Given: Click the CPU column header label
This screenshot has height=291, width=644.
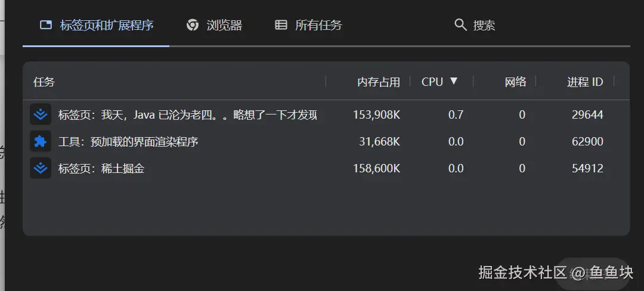Looking at the screenshot, I should pos(432,82).
